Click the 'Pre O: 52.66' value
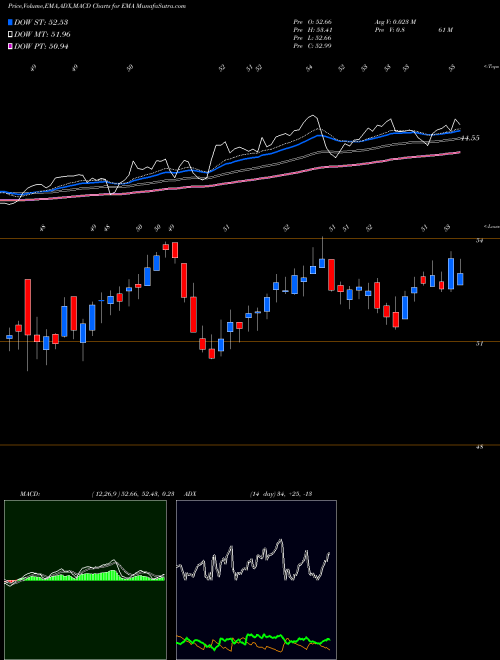The width and height of the screenshot is (500, 660). coord(313,22)
